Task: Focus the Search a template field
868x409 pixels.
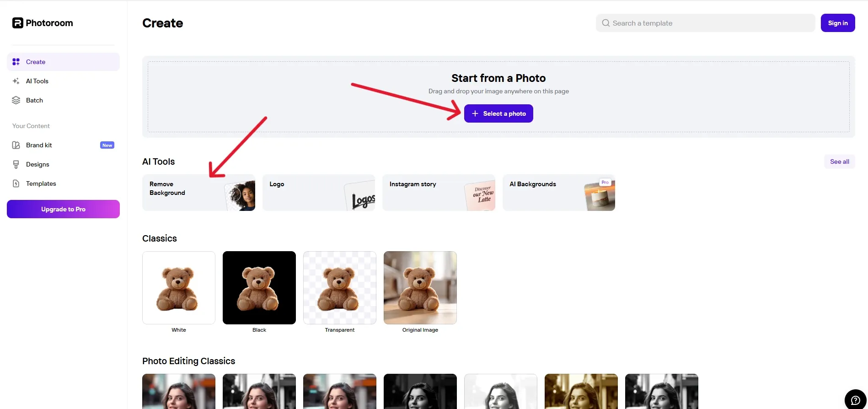Action: [705, 23]
